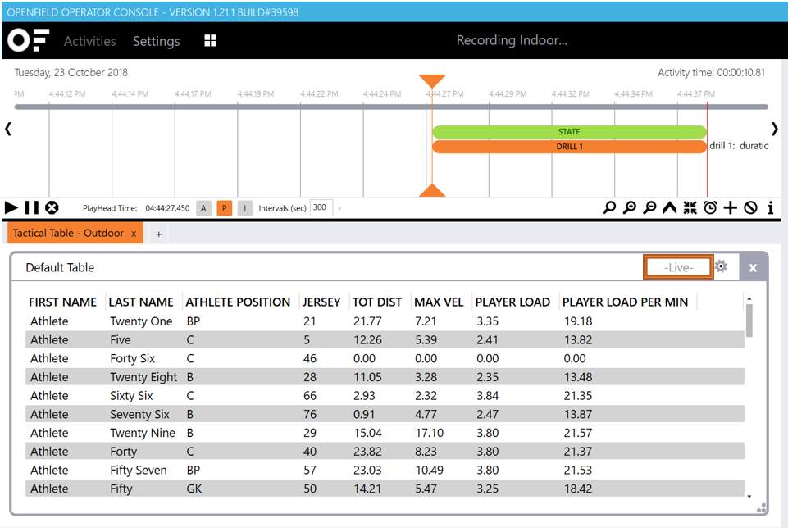Sort by PLAYER LOAD PER MIN header
788x532 pixels.
(625, 302)
